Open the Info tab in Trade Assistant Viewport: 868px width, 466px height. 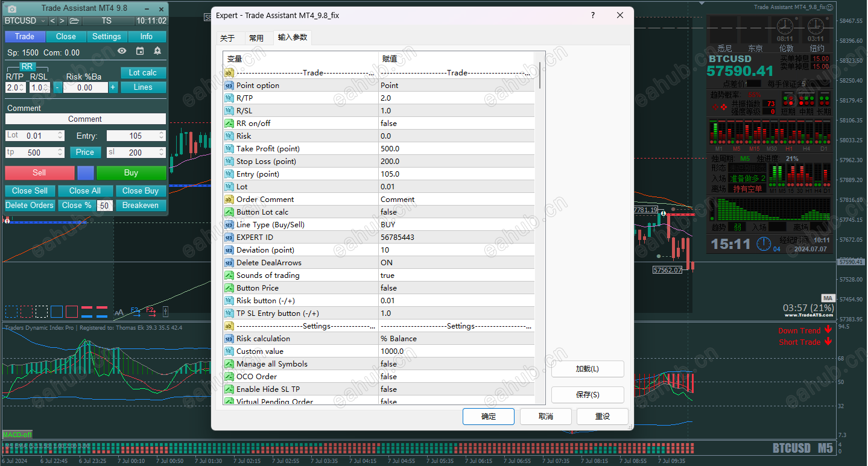[x=147, y=37]
